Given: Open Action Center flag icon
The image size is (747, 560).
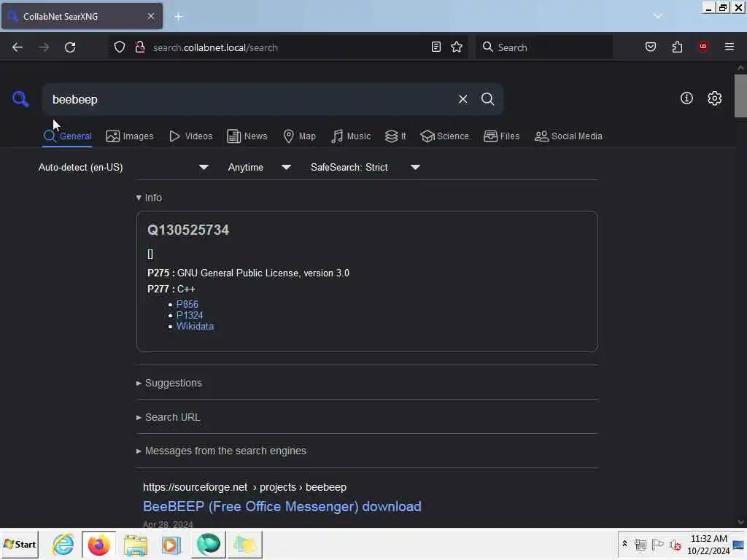Looking at the screenshot, I should [x=657, y=544].
